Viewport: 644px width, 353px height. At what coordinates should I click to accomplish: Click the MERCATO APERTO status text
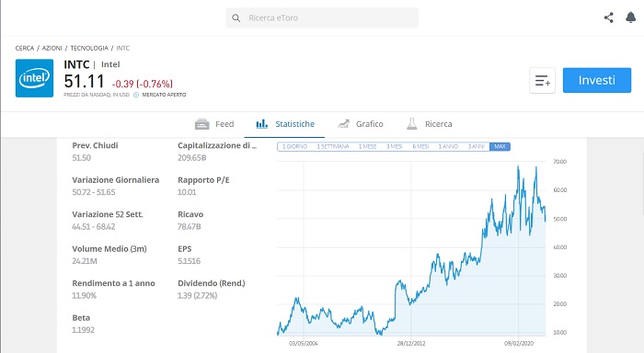(164, 95)
